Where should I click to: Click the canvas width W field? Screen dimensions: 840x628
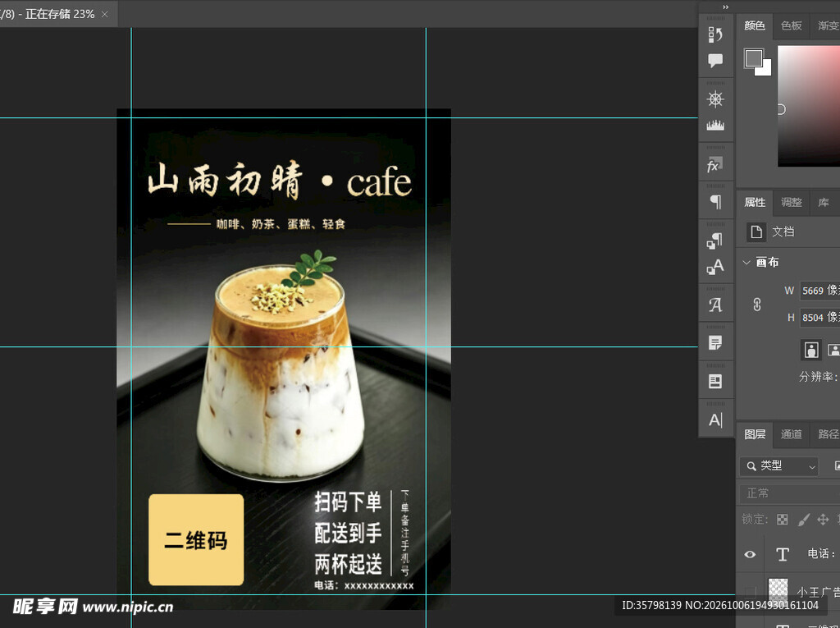point(819,290)
